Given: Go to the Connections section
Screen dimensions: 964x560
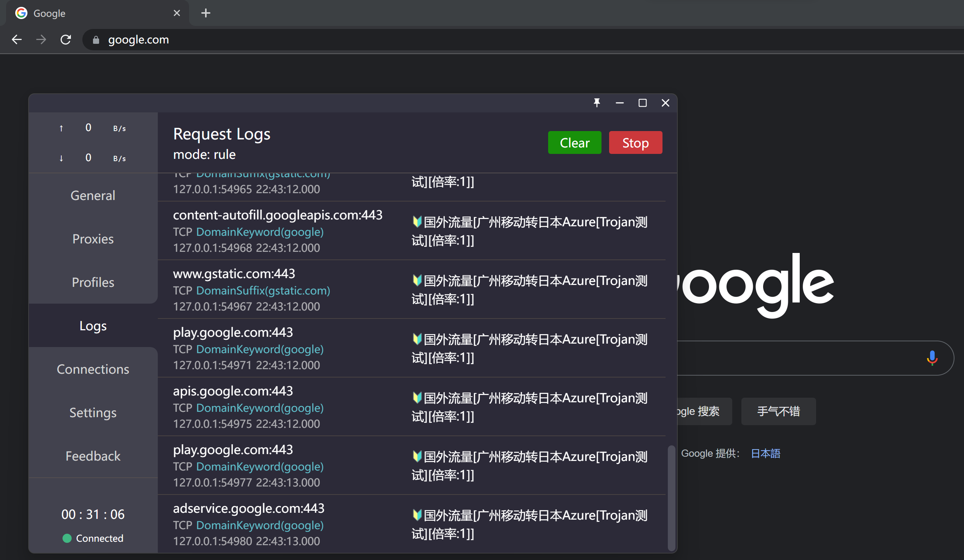Looking at the screenshot, I should click(93, 369).
